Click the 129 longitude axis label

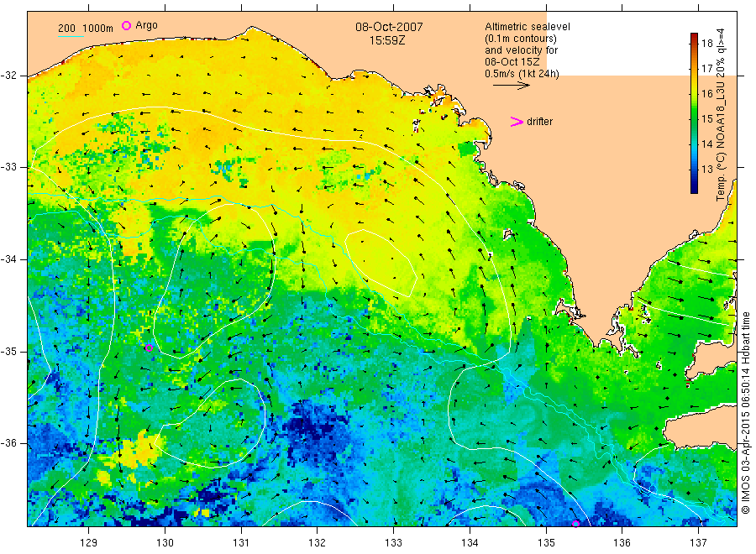pos(89,543)
